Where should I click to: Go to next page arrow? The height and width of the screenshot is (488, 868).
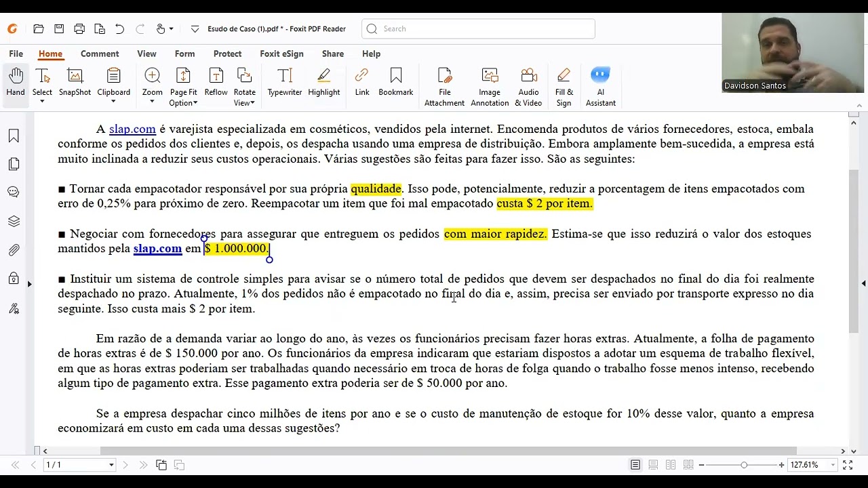(x=125, y=465)
